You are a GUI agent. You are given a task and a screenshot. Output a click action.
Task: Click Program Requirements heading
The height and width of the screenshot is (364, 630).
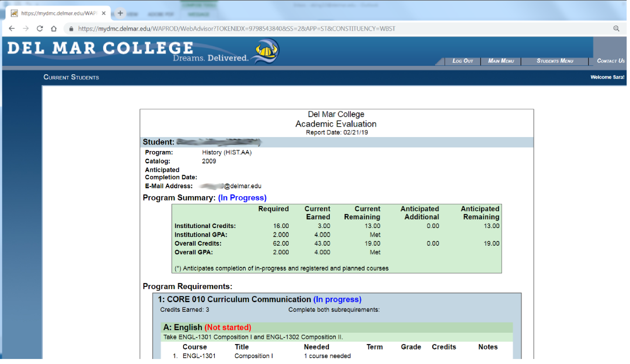point(187,286)
